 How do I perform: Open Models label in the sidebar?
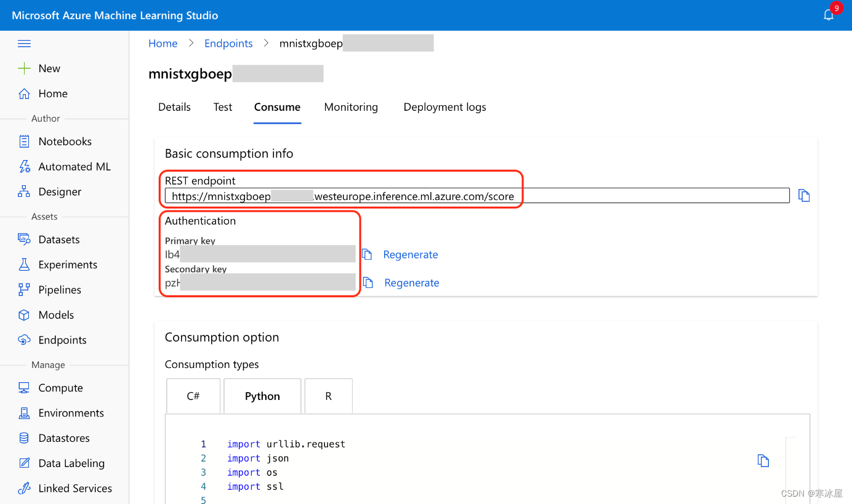56,315
